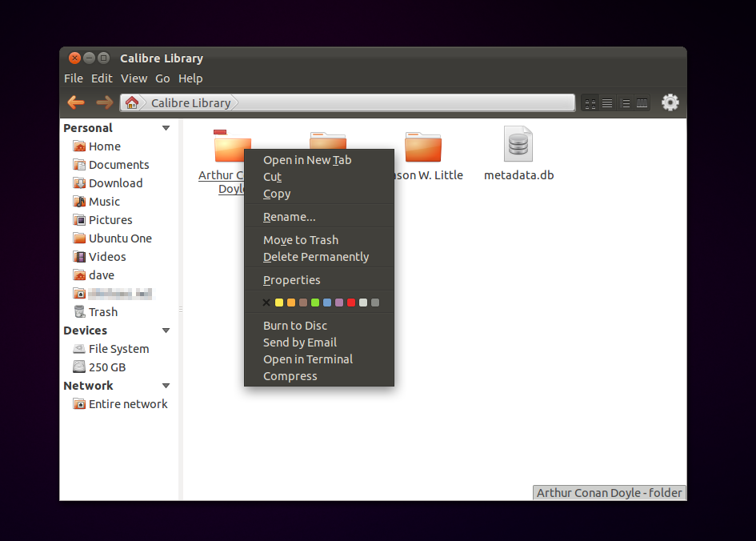Choose Send by Email
Screen dimensions: 756x541
tap(319, 343)
